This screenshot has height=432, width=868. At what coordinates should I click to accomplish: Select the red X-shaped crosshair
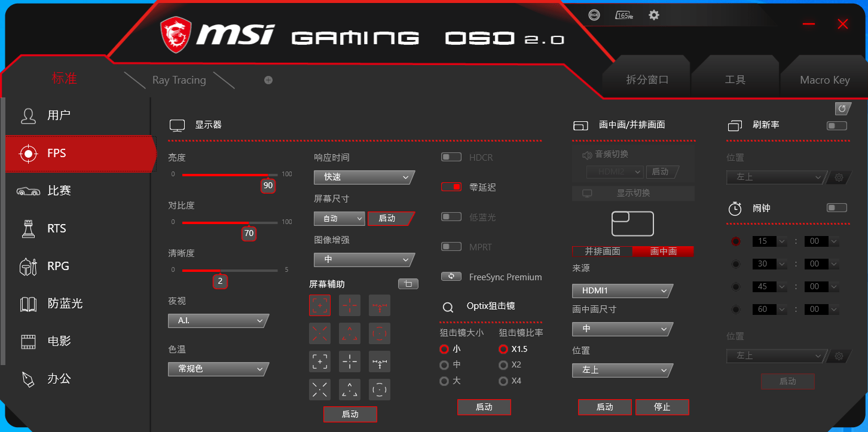tap(320, 333)
